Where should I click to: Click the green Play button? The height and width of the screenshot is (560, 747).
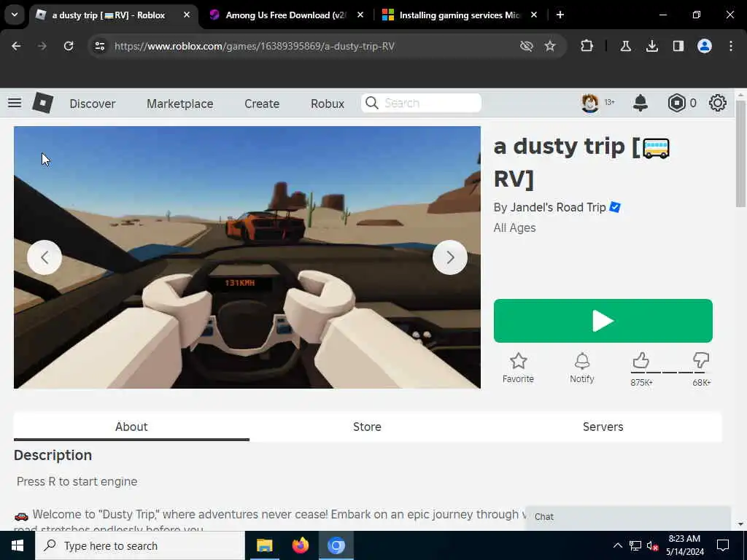click(x=603, y=321)
